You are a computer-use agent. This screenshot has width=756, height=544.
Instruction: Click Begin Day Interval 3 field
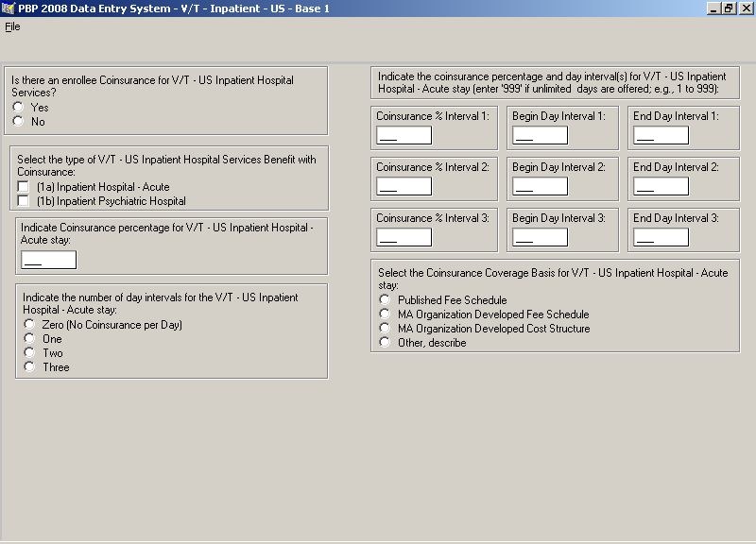pyautogui.click(x=540, y=238)
